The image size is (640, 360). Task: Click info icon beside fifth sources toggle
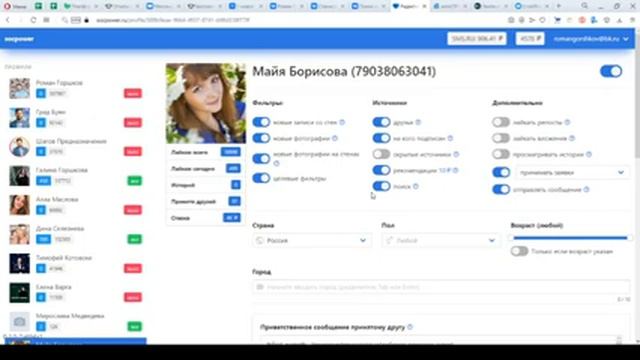[416, 186]
